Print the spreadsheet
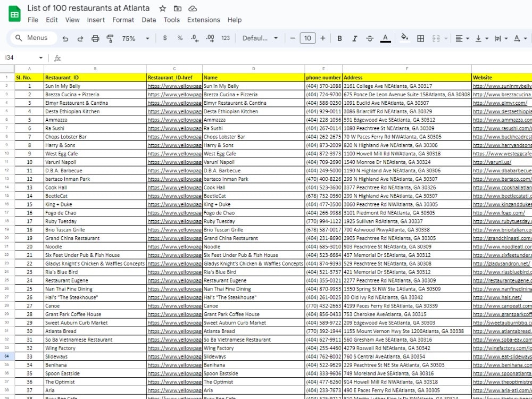This screenshot has width=532, height=399. pos(95,38)
